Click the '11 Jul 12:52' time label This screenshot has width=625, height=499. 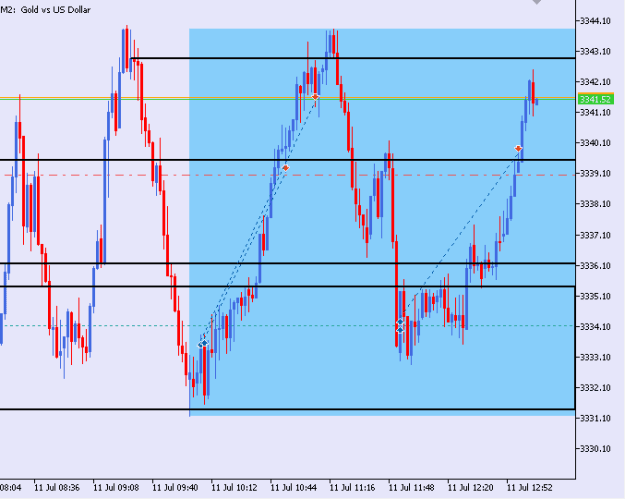click(x=529, y=488)
